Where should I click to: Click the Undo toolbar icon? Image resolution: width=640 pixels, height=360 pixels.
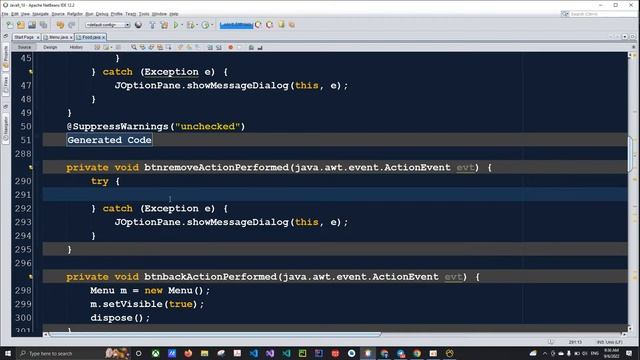pos(60,25)
